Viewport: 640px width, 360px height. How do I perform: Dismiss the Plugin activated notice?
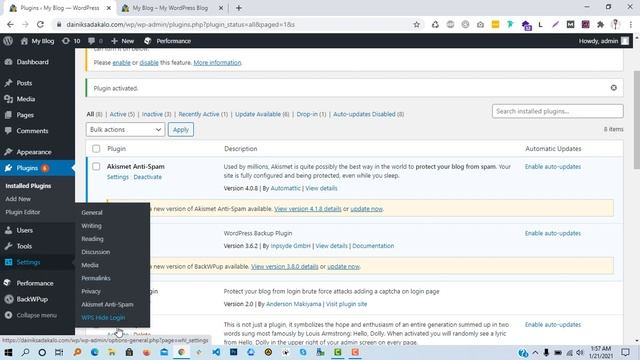point(613,88)
